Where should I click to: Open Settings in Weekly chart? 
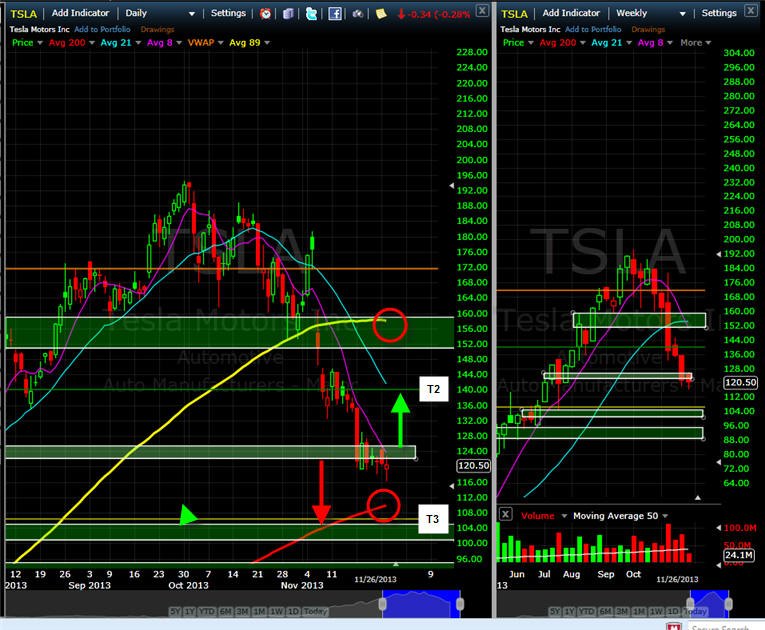[x=719, y=13]
